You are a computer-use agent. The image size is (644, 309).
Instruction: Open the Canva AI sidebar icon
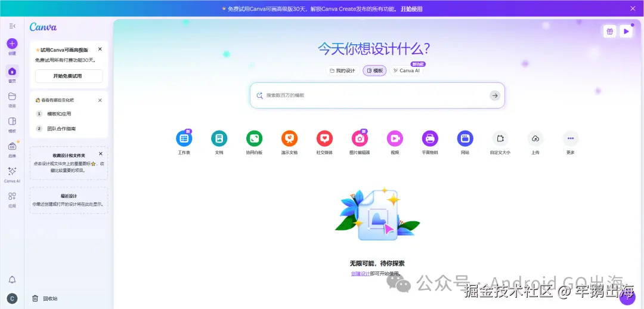[x=13, y=171]
